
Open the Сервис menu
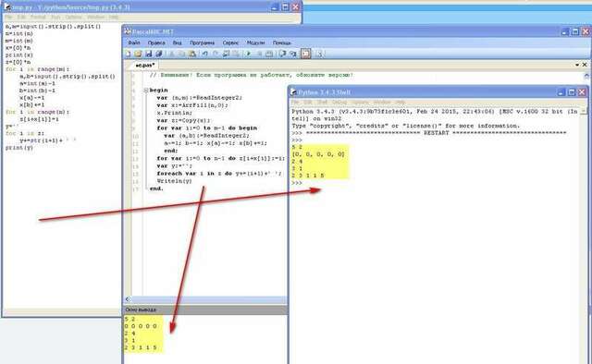click(230, 43)
